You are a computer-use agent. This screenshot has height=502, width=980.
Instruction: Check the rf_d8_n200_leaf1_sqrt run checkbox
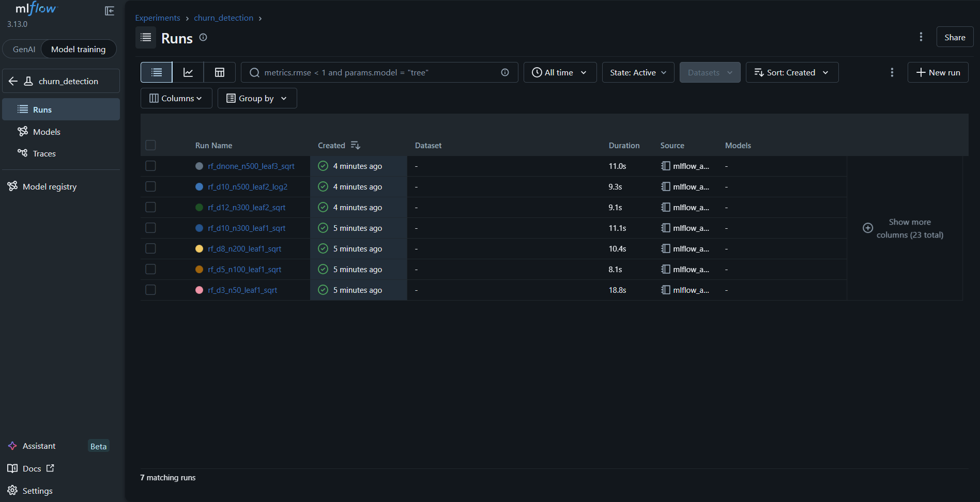point(150,248)
